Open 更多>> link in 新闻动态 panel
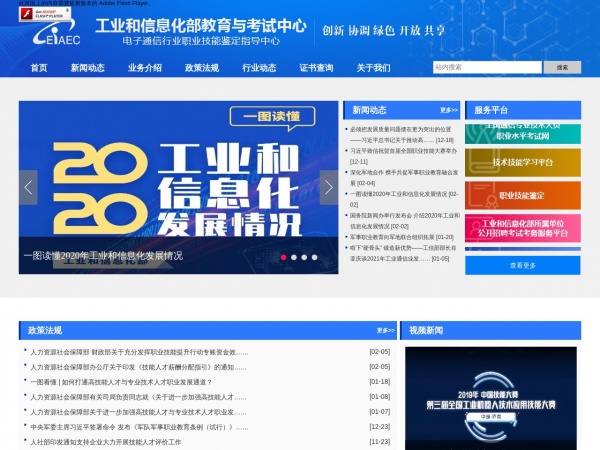This screenshot has height=450, width=600. (449, 110)
